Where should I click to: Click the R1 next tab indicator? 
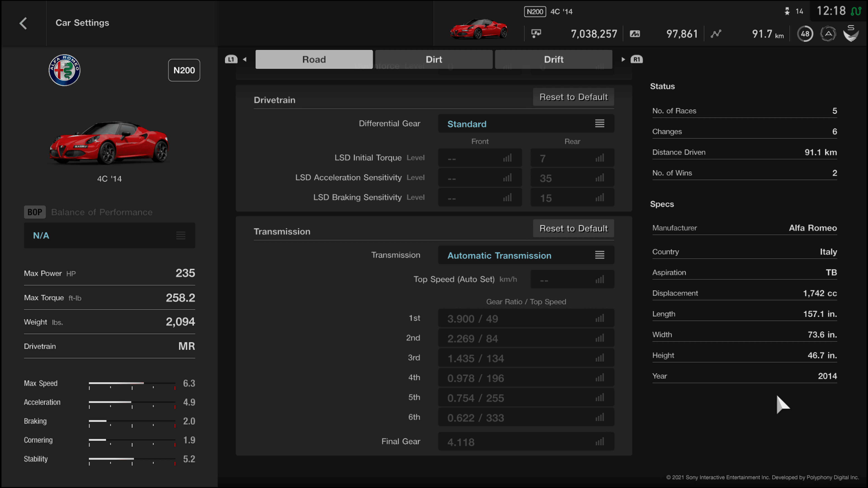pyautogui.click(x=637, y=59)
